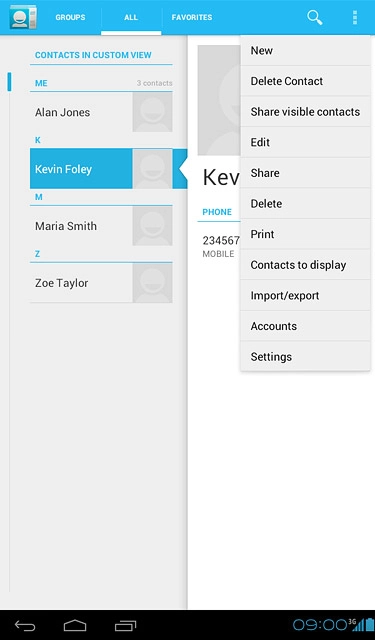Tap the three-dot overflow menu icon

(355, 17)
